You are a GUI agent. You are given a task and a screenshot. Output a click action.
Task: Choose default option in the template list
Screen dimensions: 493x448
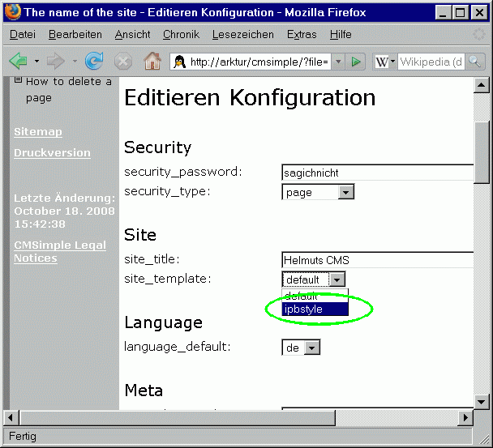click(x=315, y=296)
